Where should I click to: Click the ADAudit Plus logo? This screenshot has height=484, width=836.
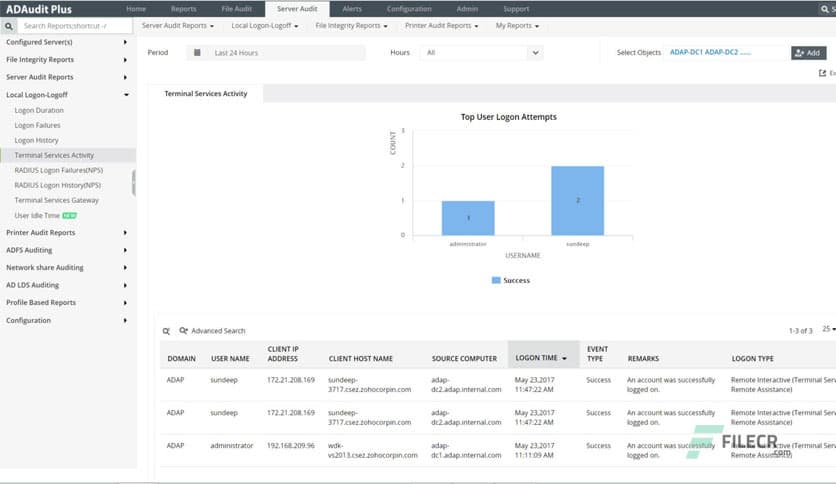pyautogui.click(x=39, y=9)
